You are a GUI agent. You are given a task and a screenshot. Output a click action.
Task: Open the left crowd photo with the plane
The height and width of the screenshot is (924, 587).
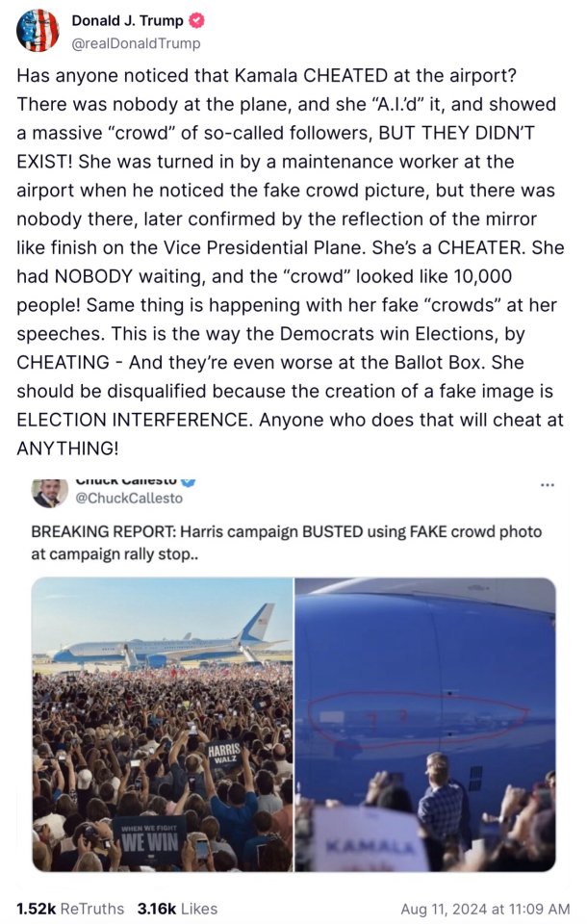coord(163,724)
